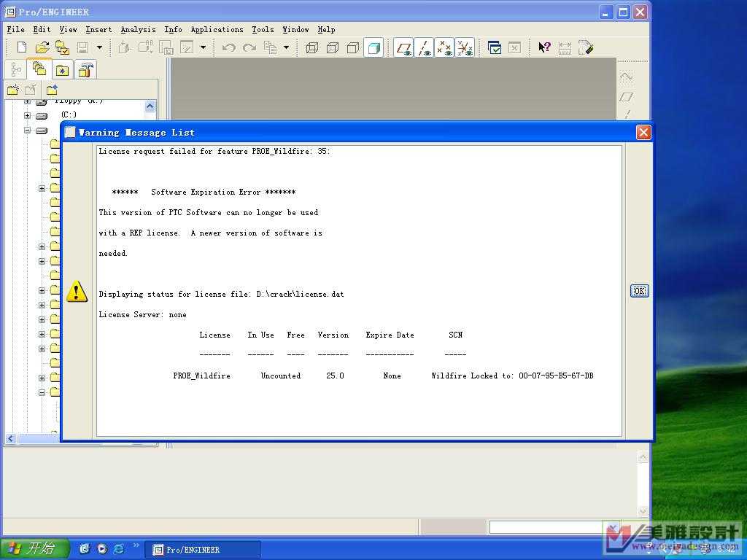
Task: Click the 'PROE_Wildfire' license entry
Action: coord(201,376)
